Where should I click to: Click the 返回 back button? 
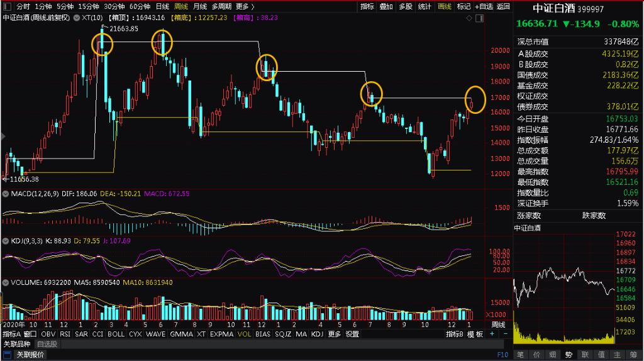503,6
